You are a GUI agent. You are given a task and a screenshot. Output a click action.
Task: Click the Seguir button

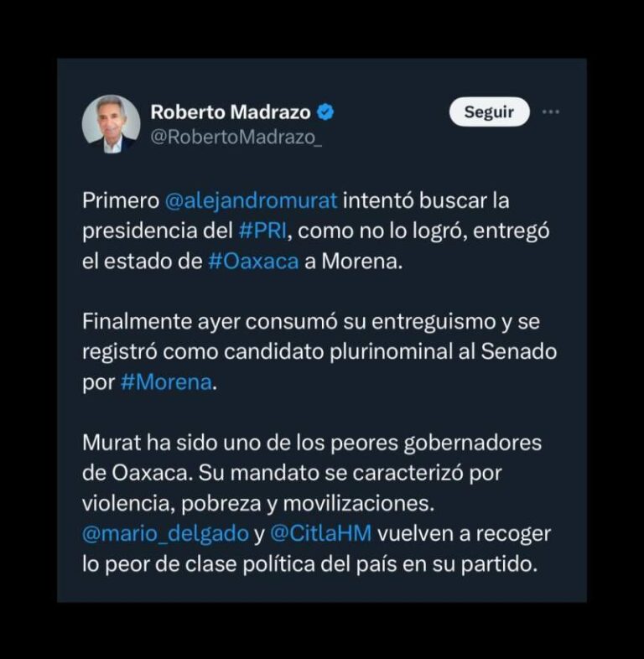(x=489, y=112)
